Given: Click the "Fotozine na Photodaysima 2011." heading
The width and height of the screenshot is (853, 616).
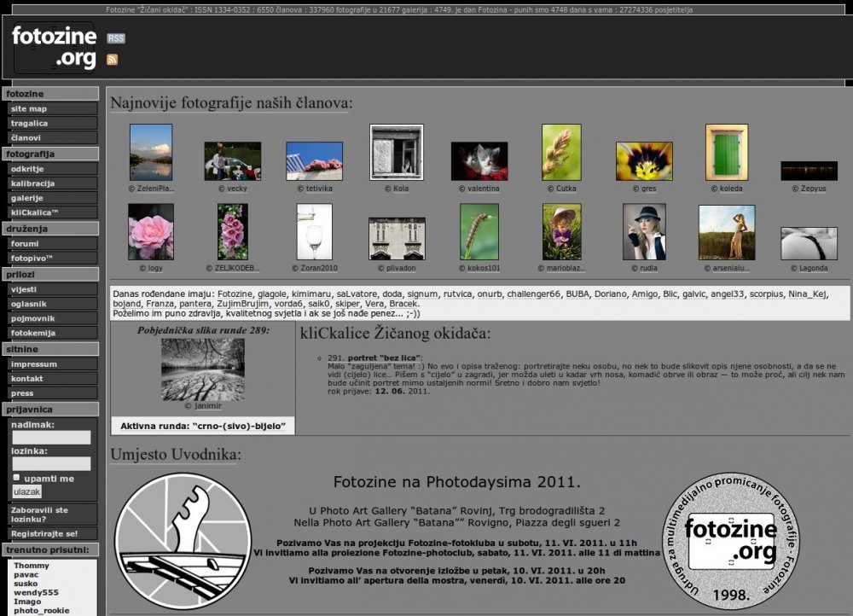Looking at the screenshot, I should pyautogui.click(x=457, y=482).
